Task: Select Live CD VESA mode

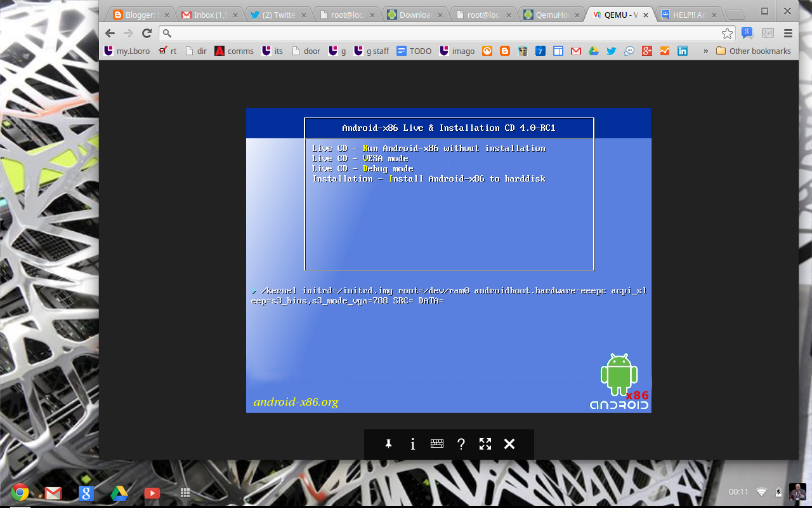Action: [x=360, y=158]
